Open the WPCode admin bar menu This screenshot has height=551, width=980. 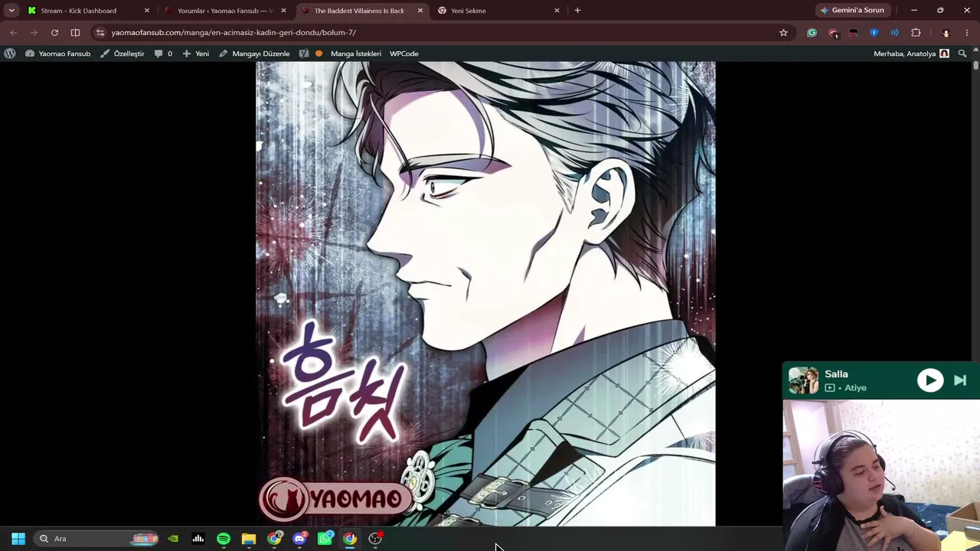point(404,54)
